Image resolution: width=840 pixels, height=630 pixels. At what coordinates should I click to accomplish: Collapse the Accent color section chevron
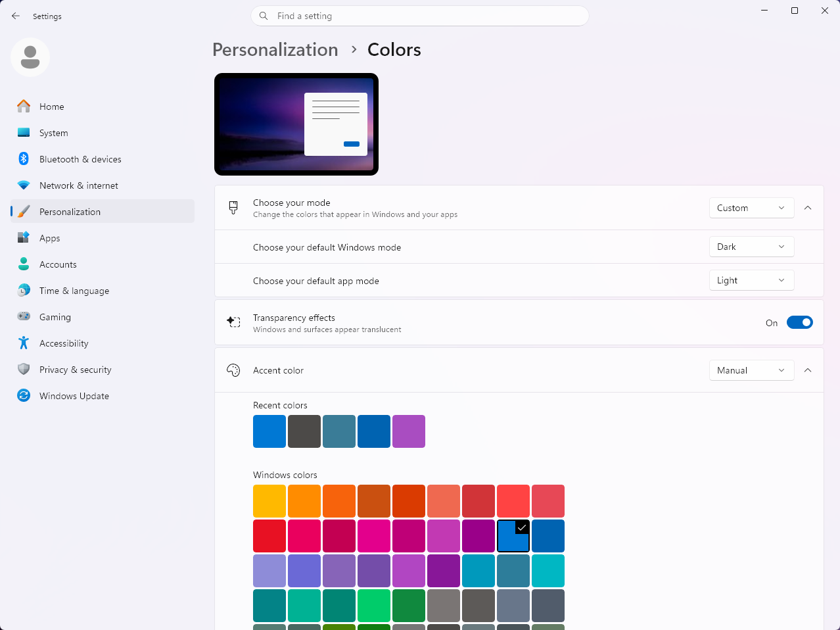tap(808, 370)
